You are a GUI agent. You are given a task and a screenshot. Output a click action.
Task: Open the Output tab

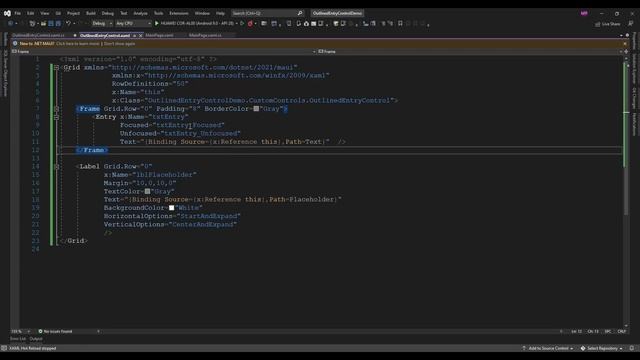36,339
